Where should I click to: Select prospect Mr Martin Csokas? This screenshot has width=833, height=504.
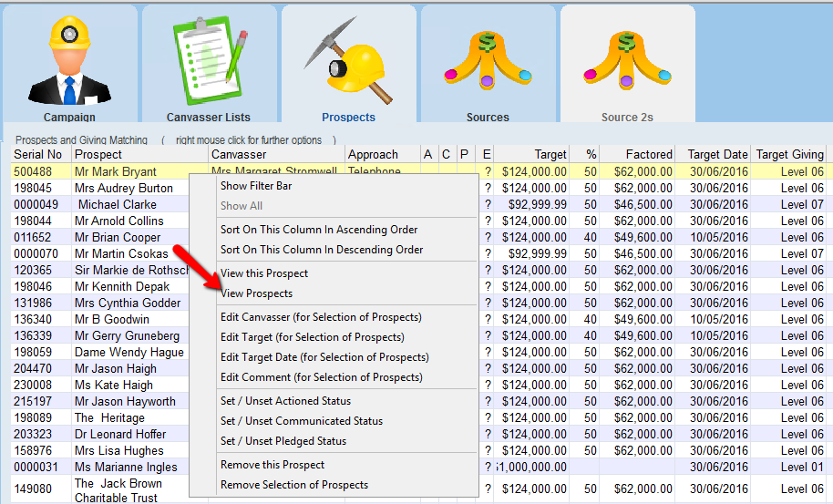click(x=121, y=254)
